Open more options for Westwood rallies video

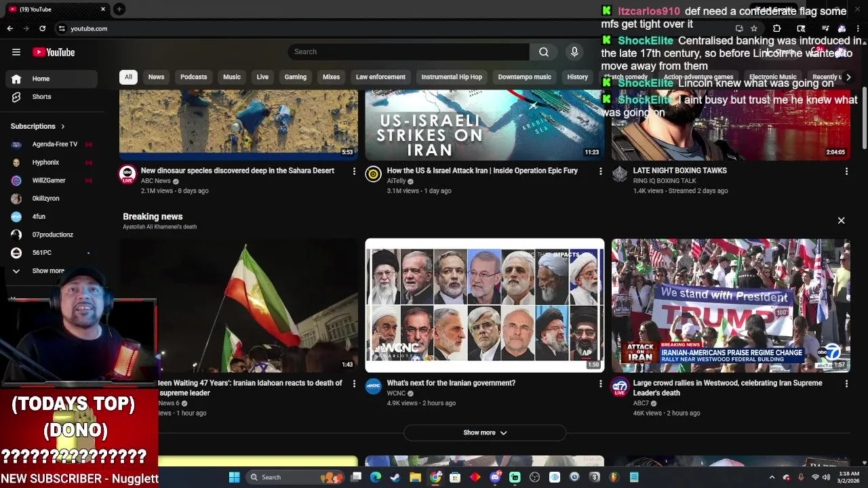(x=846, y=384)
